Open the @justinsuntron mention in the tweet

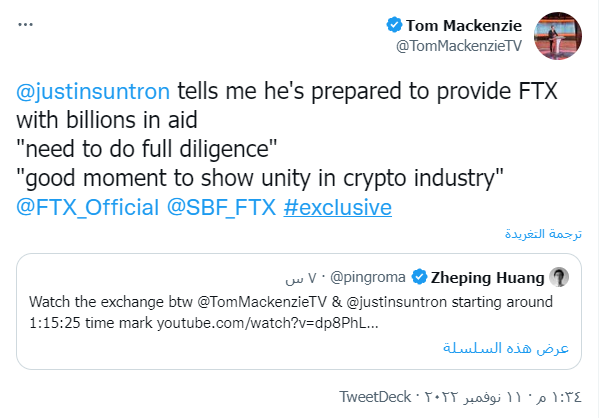point(93,92)
